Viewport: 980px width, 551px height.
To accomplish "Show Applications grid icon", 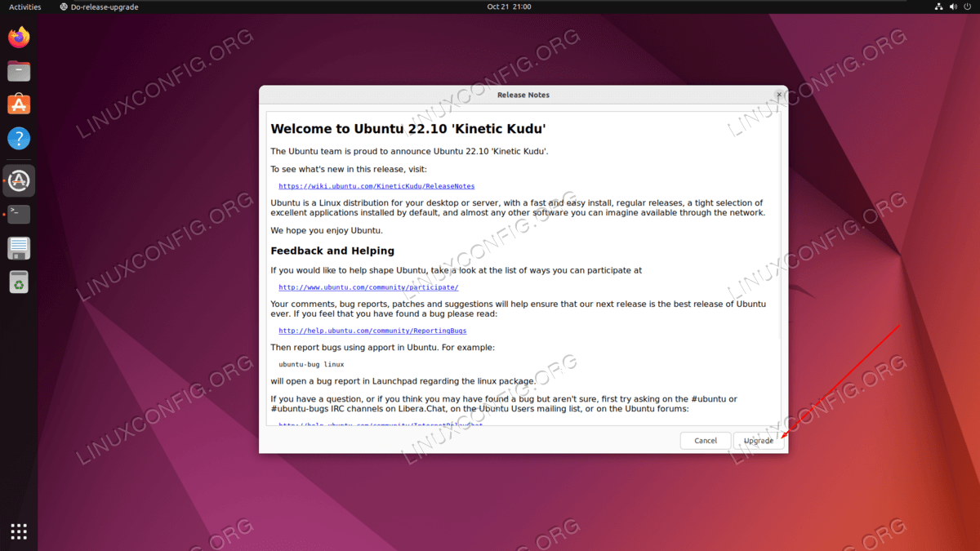I will (19, 531).
